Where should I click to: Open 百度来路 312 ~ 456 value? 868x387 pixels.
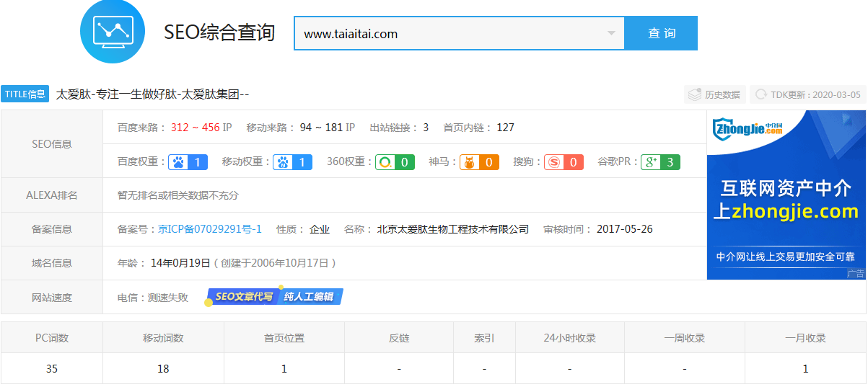[x=196, y=128]
